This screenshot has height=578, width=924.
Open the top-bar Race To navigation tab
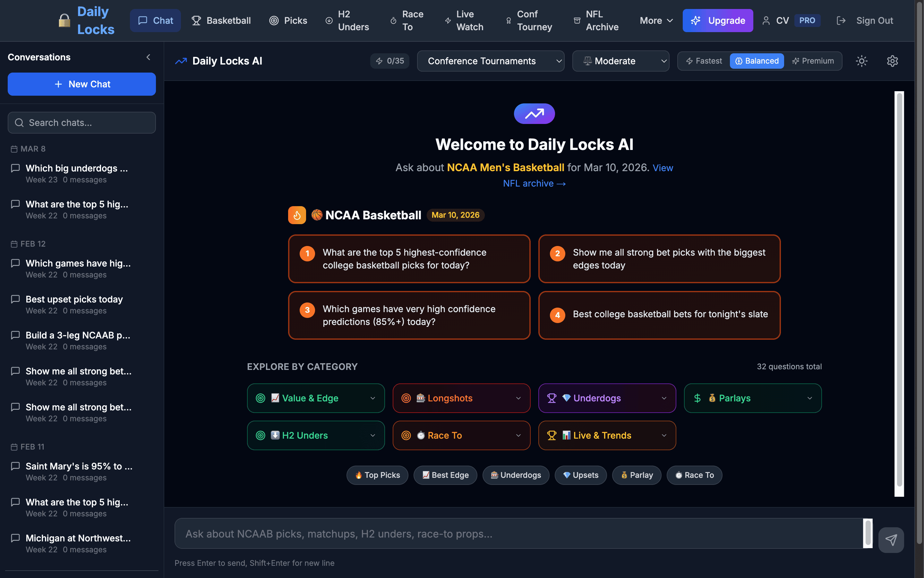click(406, 21)
